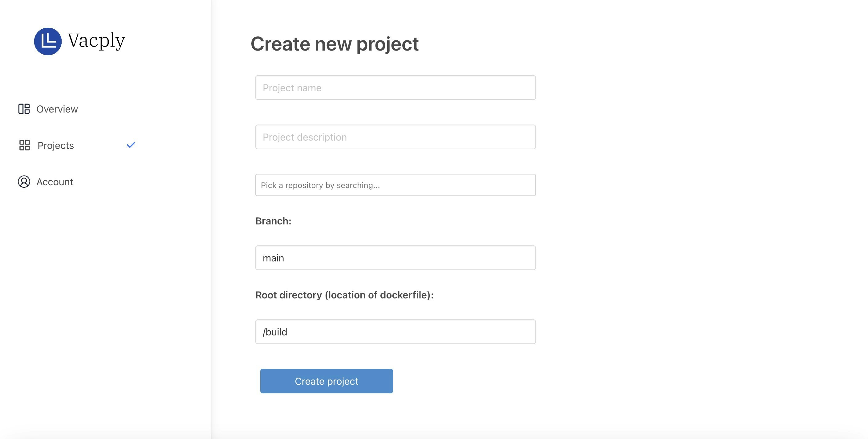Click the root directory field with /build

pos(395,332)
